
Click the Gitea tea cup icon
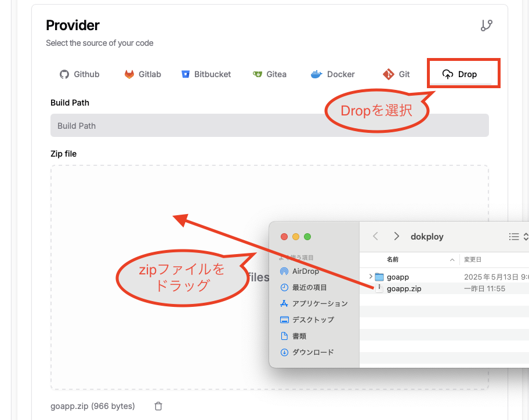(x=258, y=74)
